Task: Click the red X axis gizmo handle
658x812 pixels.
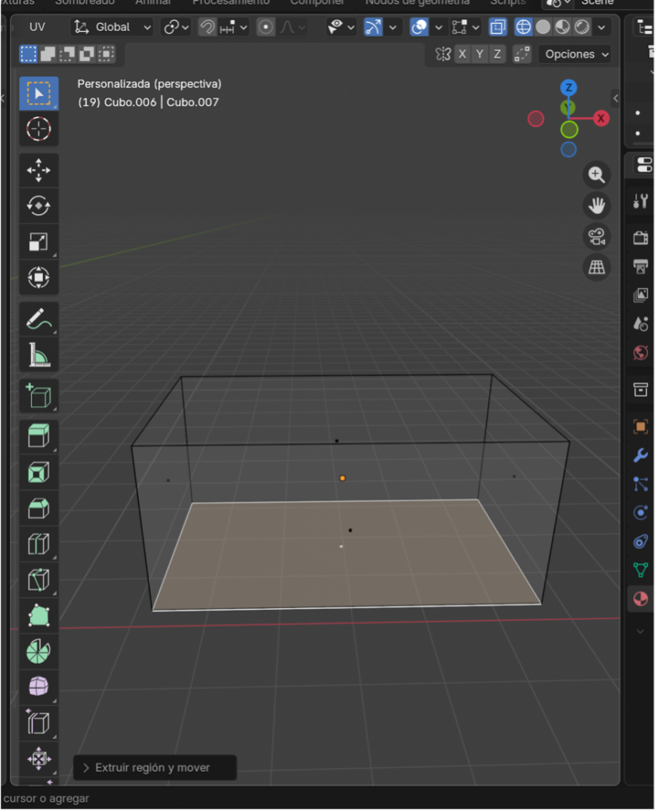Action: [601, 118]
